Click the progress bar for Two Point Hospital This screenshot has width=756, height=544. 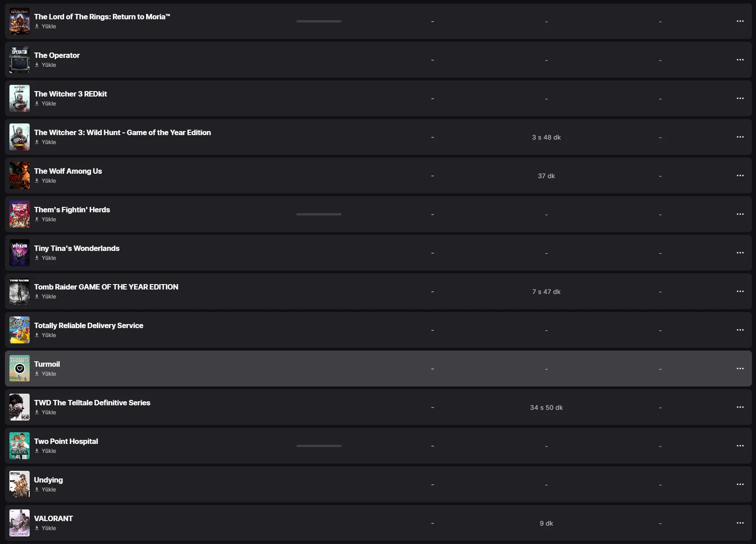[x=318, y=446]
